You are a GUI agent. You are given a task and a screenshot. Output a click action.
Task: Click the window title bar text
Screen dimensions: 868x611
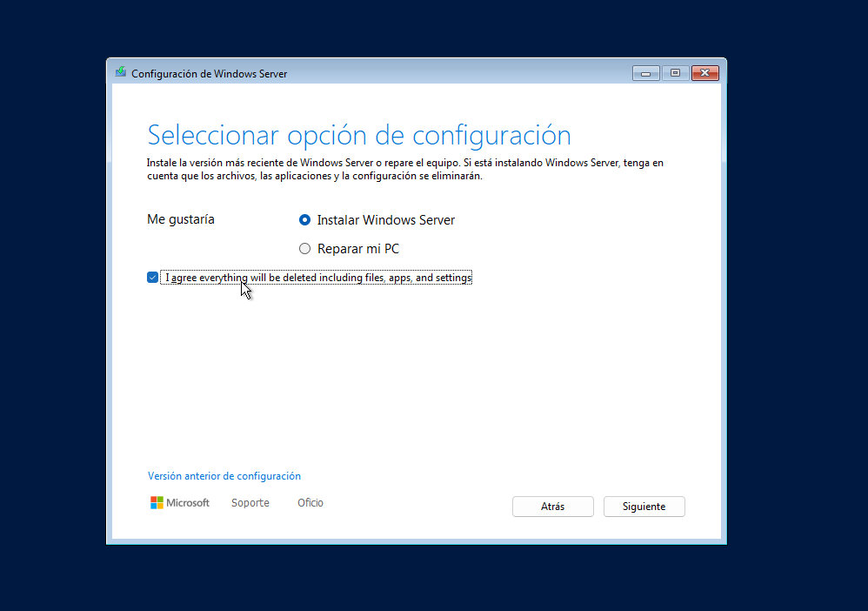tap(209, 74)
